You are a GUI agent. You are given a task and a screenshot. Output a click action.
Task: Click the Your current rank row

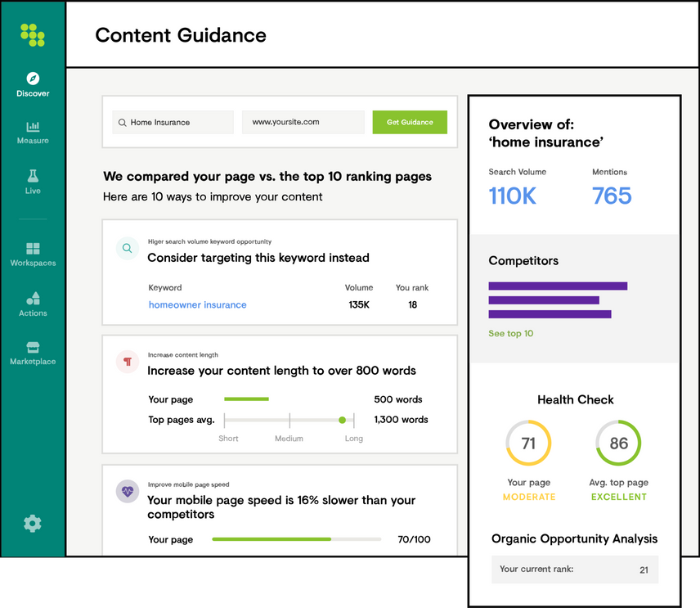(574, 569)
